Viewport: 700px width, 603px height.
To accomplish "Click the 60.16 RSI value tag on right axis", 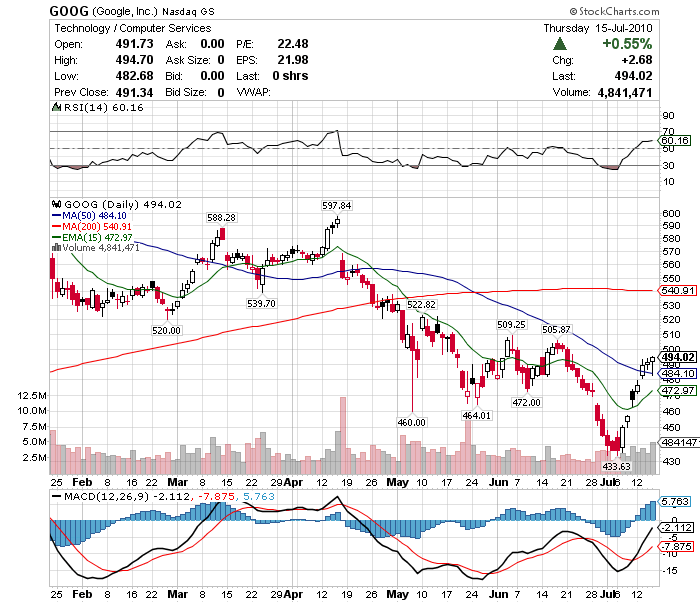I will (675, 140).
